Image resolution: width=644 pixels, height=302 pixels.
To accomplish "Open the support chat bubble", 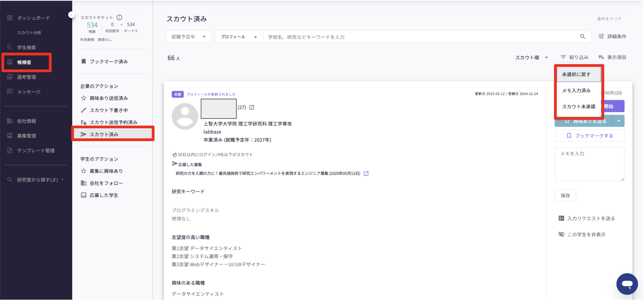I will pyautogui.click(x=627, y=284).
